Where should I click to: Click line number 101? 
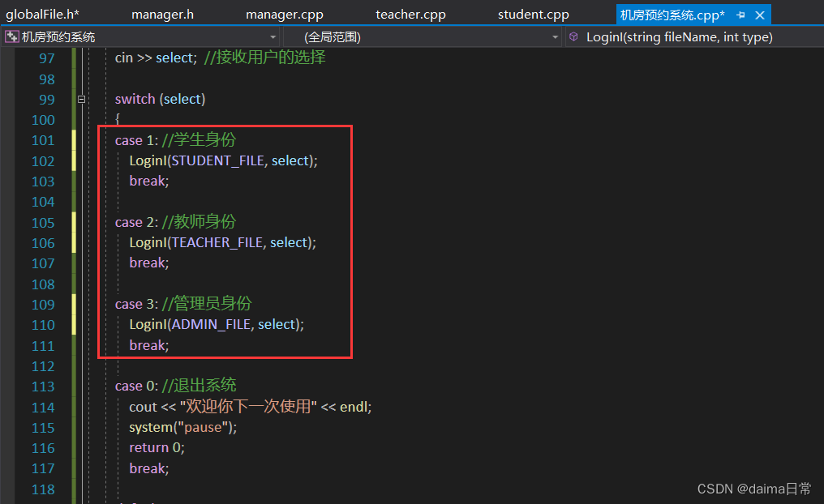coord(43,140)
